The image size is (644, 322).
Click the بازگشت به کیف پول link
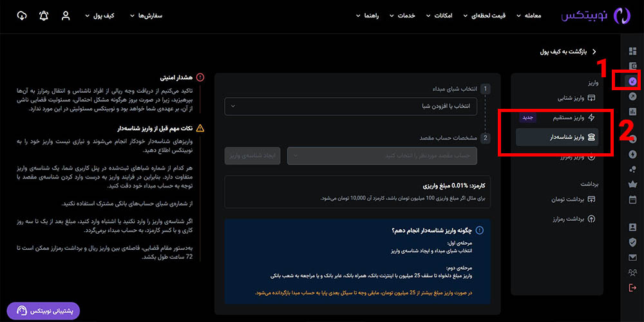[x=563, y=52]
